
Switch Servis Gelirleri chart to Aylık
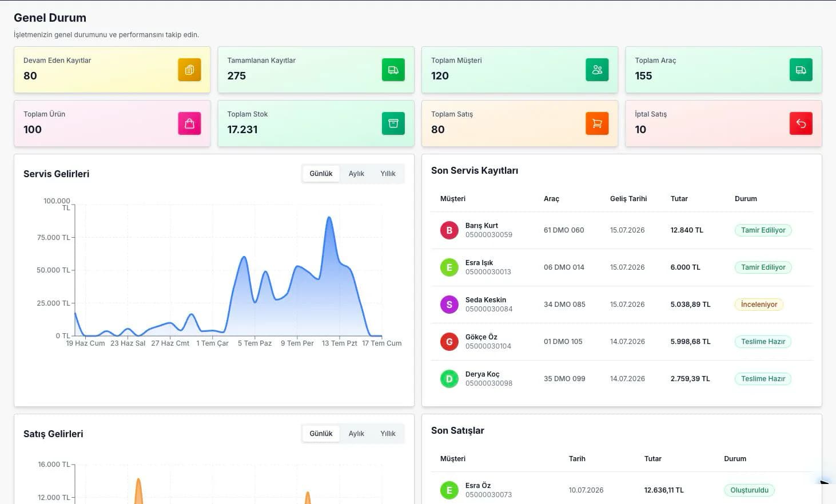click(356, 174)
